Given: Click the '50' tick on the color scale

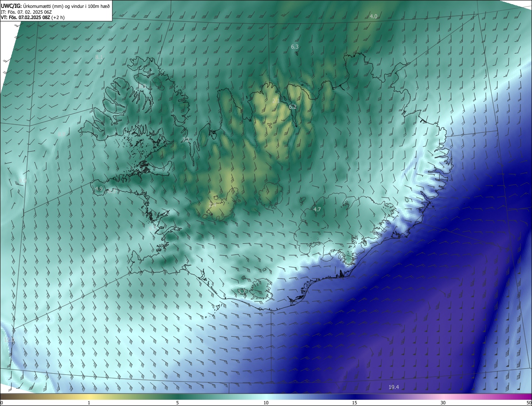Looking at the screenshot, I should pyautogui.click(x=529, y=403).
